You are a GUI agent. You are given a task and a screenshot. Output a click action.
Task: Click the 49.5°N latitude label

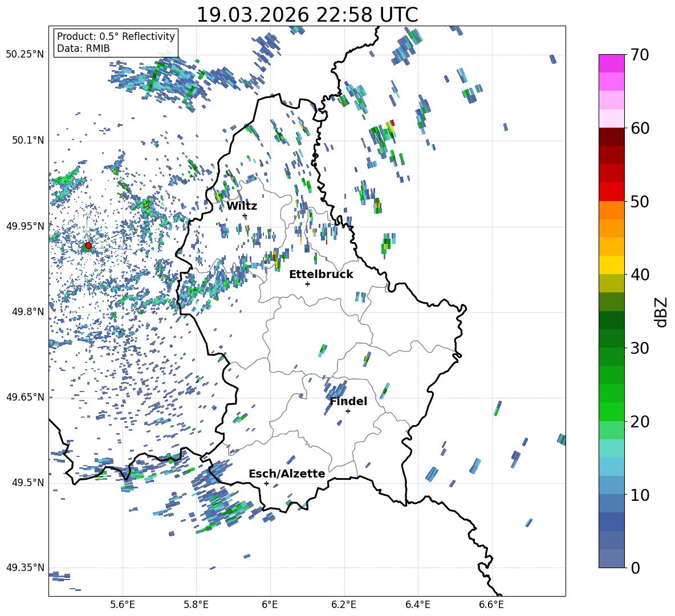click(x=29, y=482)
